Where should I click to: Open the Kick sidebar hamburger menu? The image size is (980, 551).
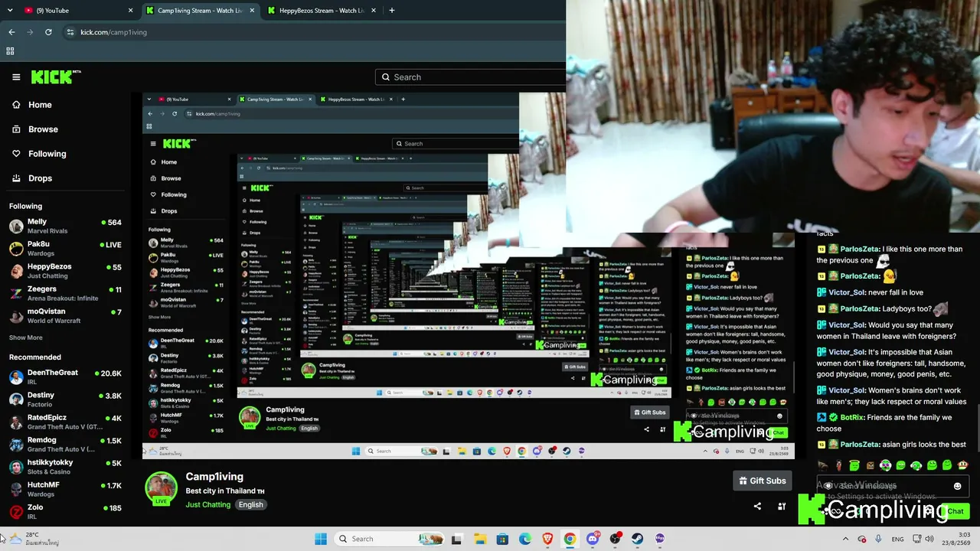16,77
